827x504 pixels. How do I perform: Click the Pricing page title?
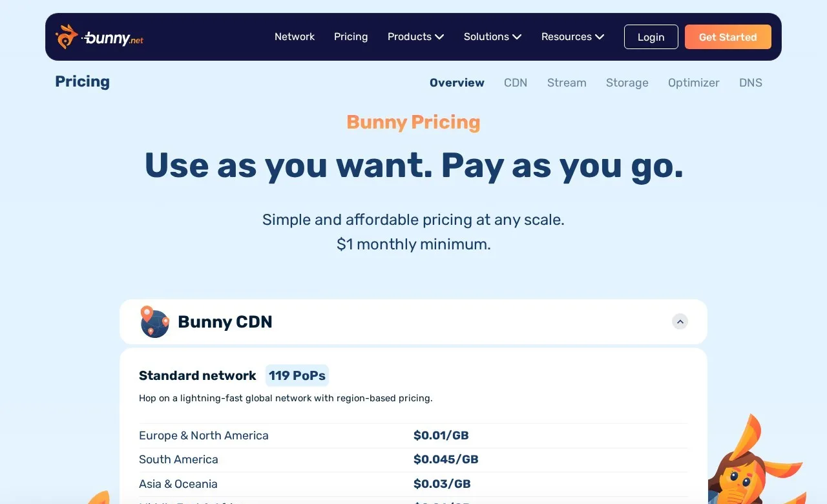[x=82, y=81]
